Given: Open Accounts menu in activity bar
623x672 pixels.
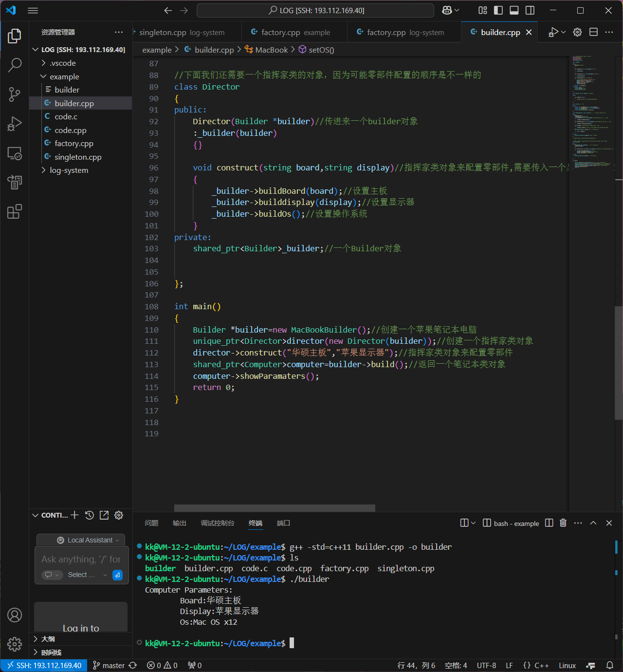Looking at the screenshot, I should coord(15,615).
